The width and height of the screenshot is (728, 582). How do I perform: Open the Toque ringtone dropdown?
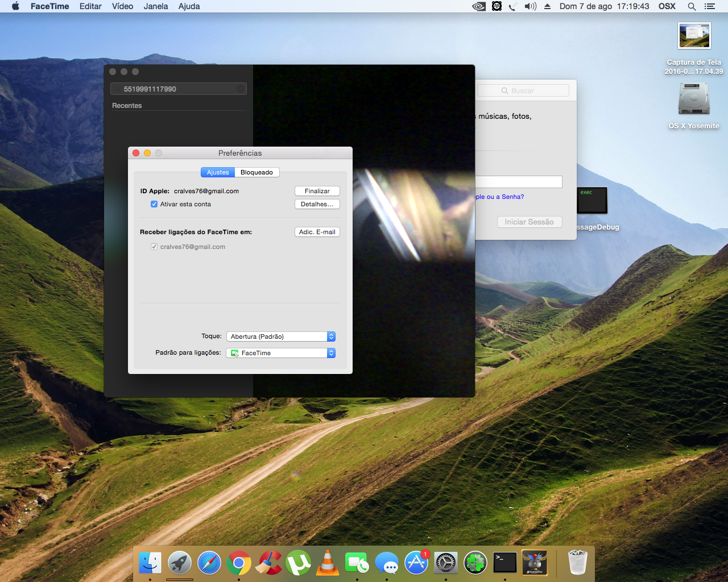281,336
